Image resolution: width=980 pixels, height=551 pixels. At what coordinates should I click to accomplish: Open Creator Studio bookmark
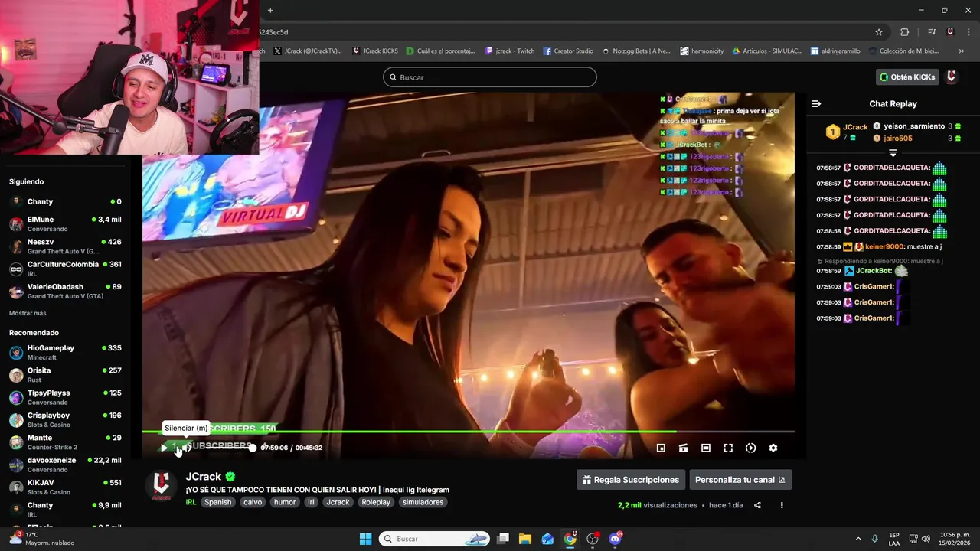(569, 51)
